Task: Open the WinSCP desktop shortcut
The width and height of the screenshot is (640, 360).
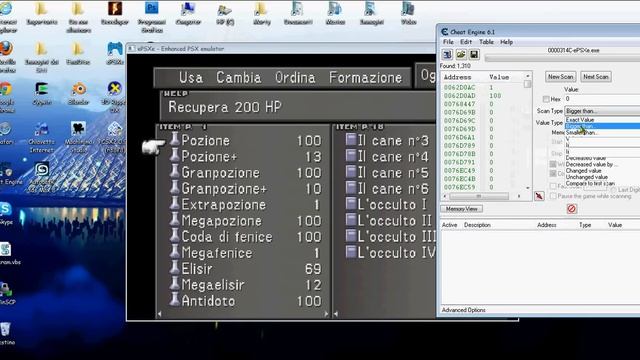Action: point(6,293)
